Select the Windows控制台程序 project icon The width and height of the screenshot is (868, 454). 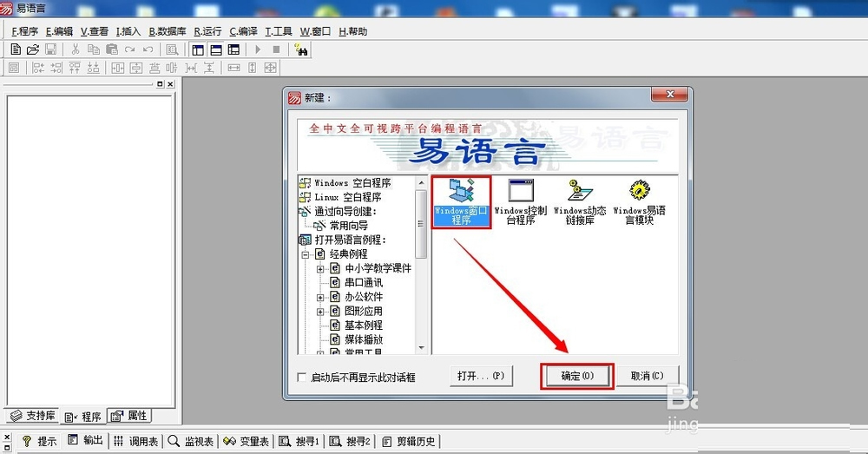[520, 201]
